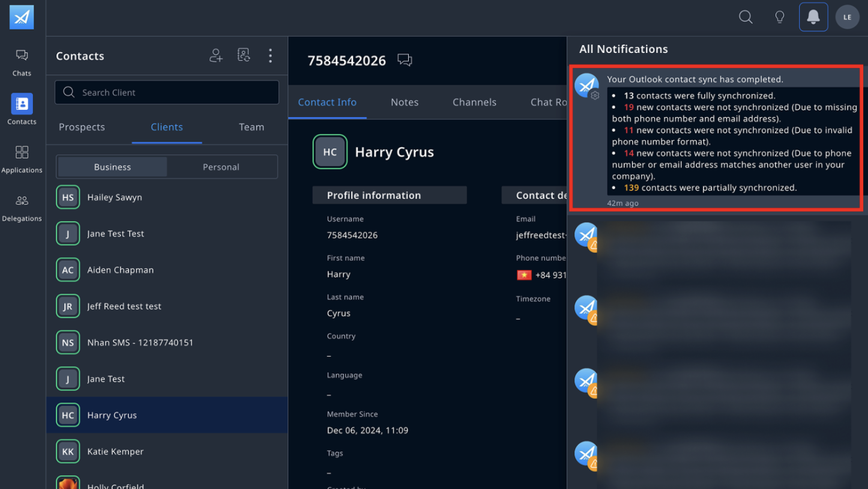Image resolution: width=868 pixels, height=489 pixels.
Task: Click the app logo in the sidebar
Action: [x=22, y=17]
